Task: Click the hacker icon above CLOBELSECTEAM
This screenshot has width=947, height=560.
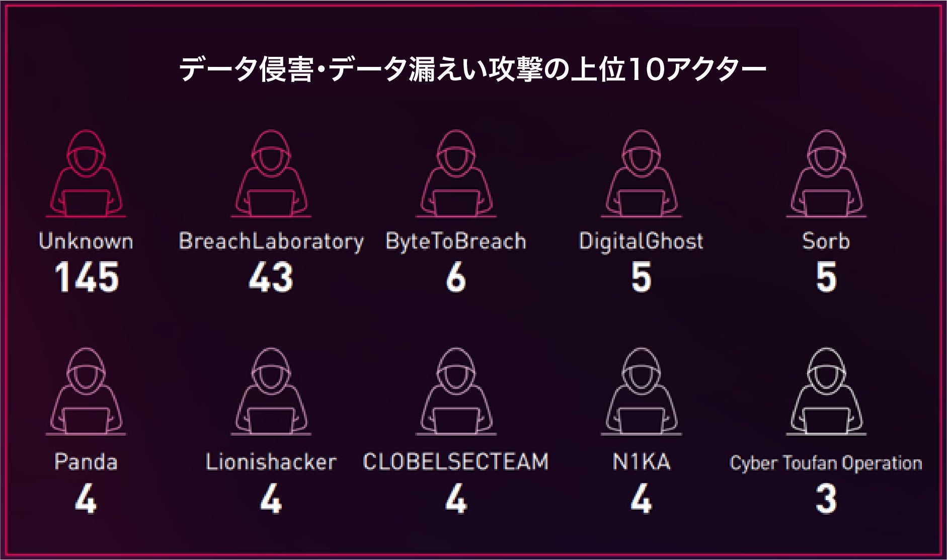Action: (456, 391)
